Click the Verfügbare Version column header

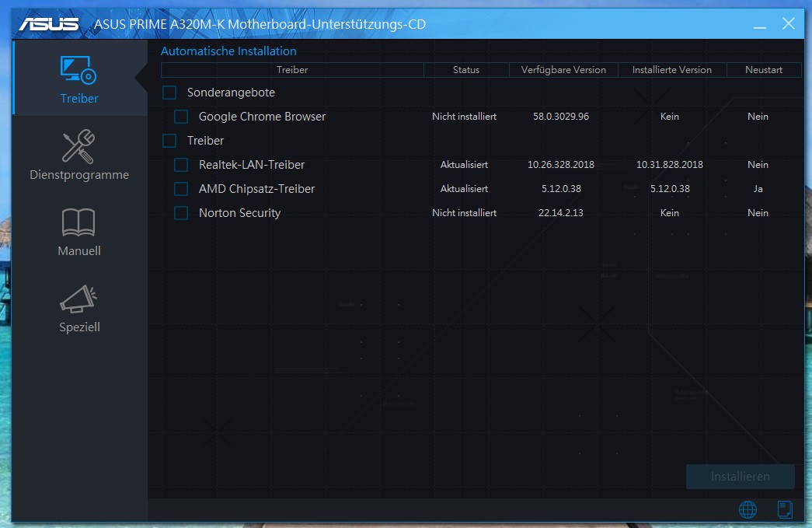(x=563, y=70)
